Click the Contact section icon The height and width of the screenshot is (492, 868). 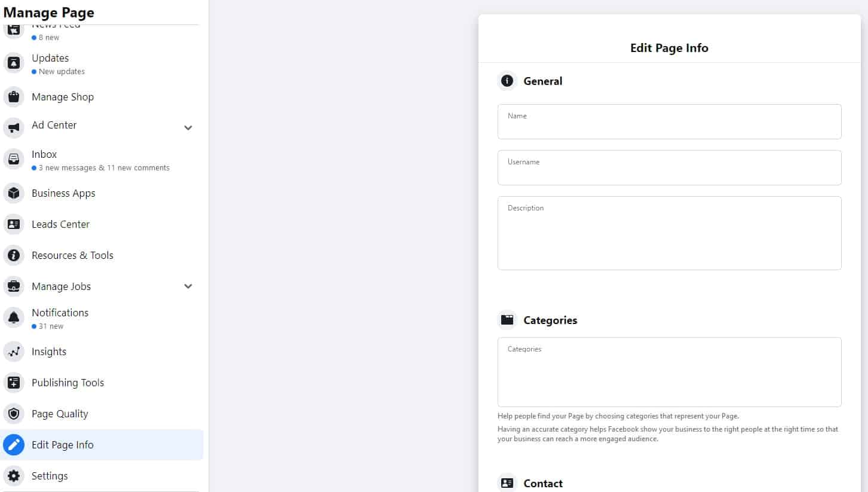coord(507,482)
